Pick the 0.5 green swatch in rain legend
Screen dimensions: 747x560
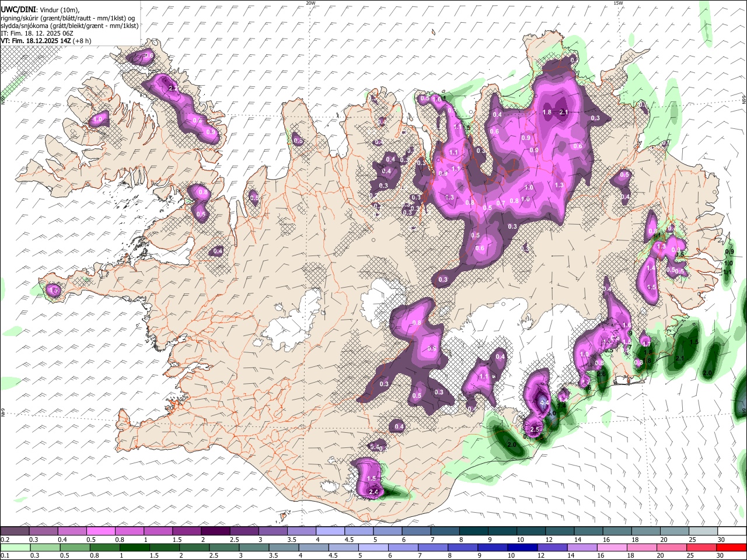point(75,547)
